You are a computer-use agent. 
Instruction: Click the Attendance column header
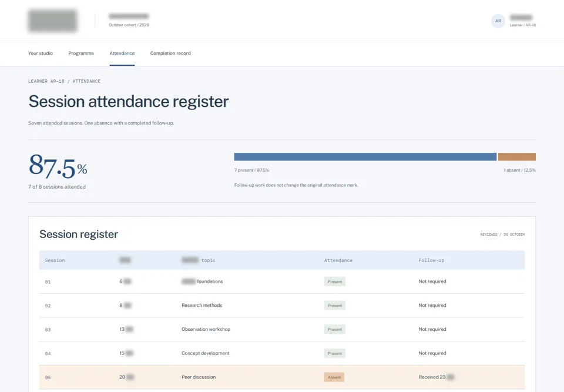coord(338,260)
